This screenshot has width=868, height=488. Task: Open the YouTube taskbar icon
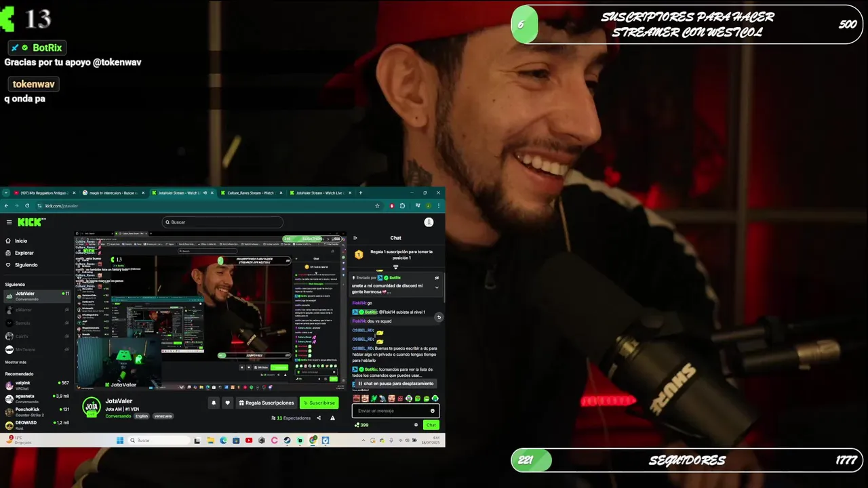click(x=249, y=441)
